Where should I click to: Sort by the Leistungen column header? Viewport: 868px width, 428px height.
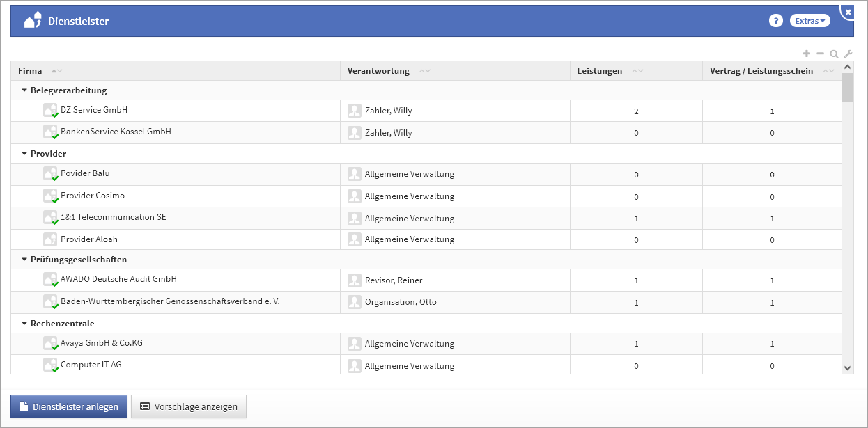click(x=600, y=71)
